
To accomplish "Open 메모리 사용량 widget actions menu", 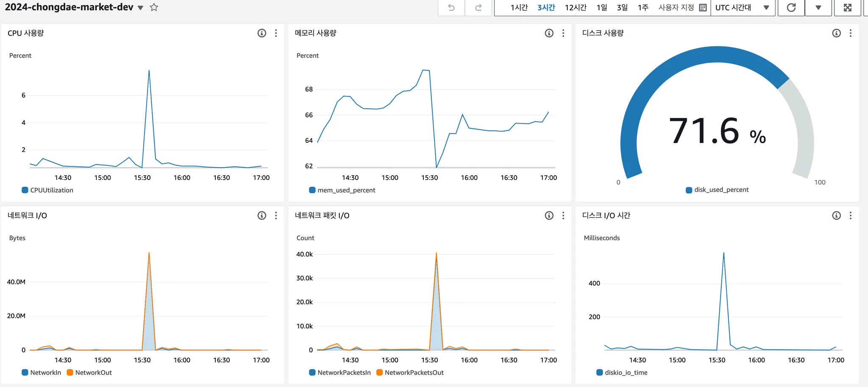I will point(563,33).
